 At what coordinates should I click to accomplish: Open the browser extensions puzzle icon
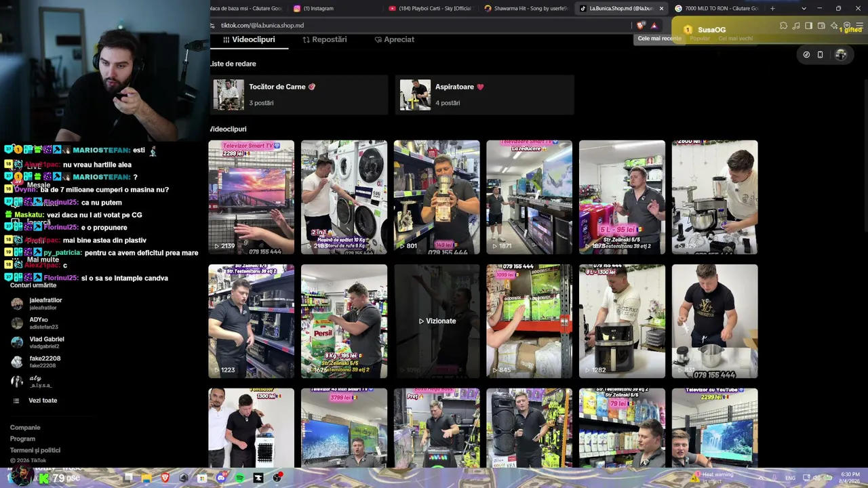point(783,26)
